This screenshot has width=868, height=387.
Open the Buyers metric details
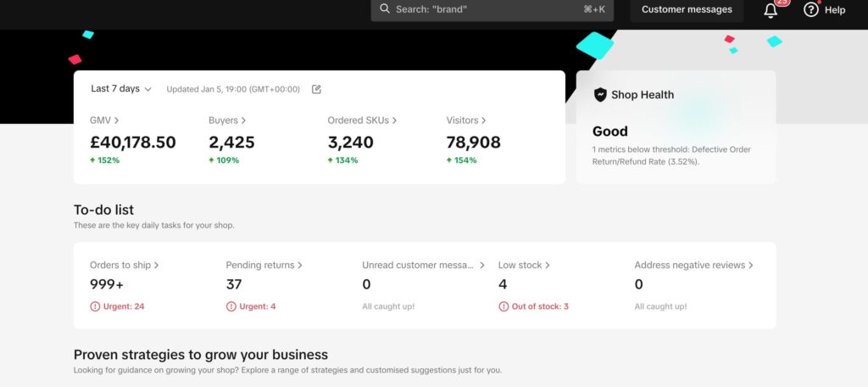tap(227, 121)
